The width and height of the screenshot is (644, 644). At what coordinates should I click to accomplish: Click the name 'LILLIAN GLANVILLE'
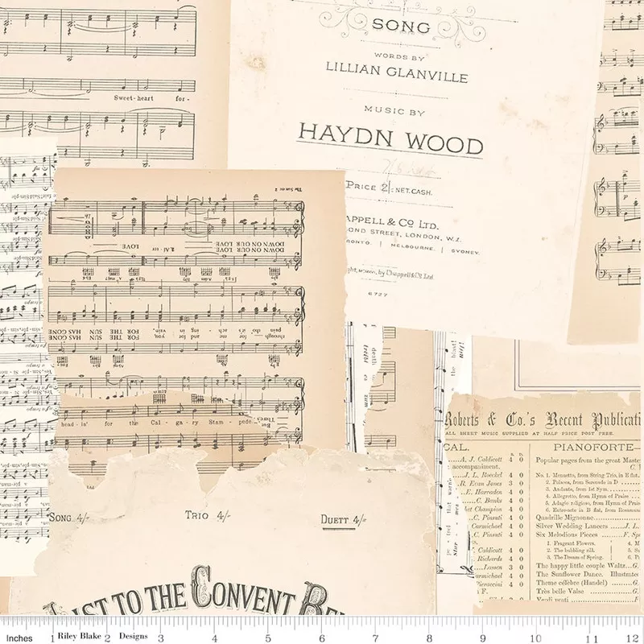397,72
